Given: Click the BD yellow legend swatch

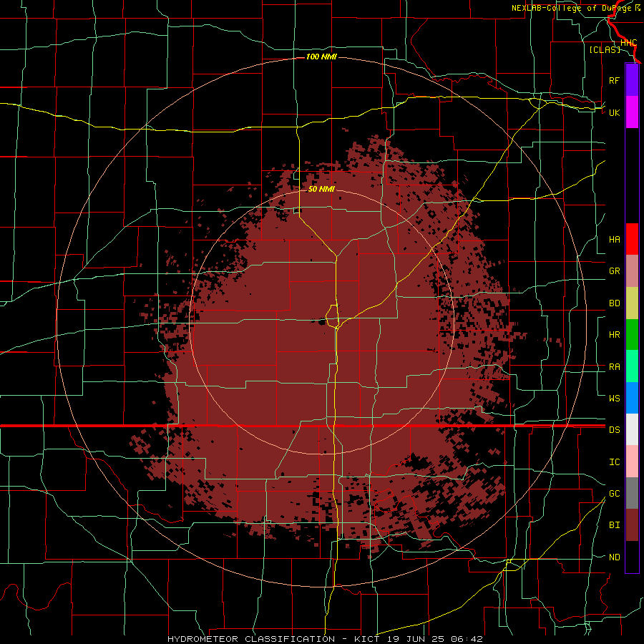Looking at the screenshot, I should click(x=632, y=303).
